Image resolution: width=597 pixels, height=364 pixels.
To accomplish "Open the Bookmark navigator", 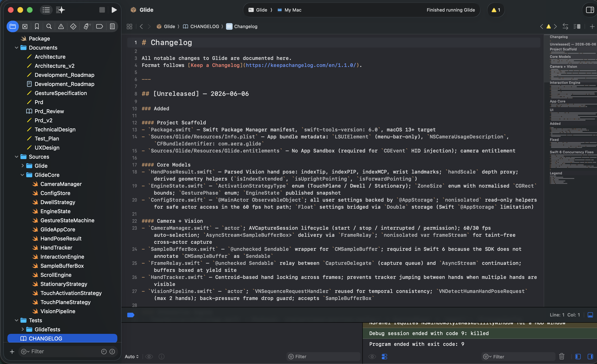I will tap(37, 26).
